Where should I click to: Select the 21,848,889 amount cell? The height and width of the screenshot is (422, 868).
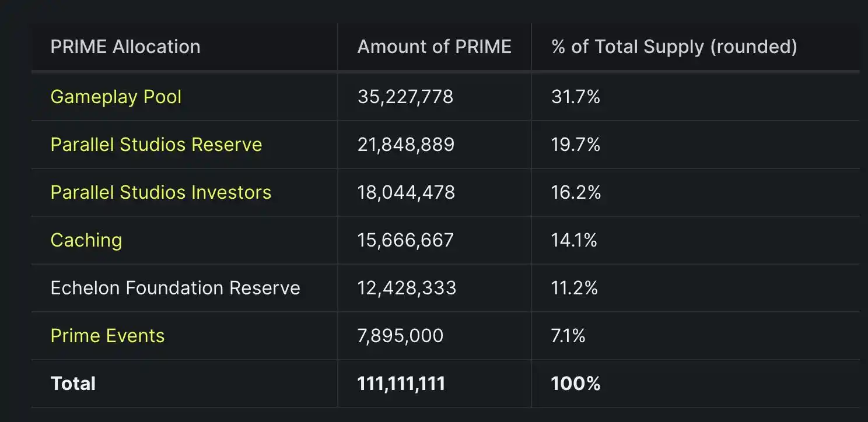(405, 145)
